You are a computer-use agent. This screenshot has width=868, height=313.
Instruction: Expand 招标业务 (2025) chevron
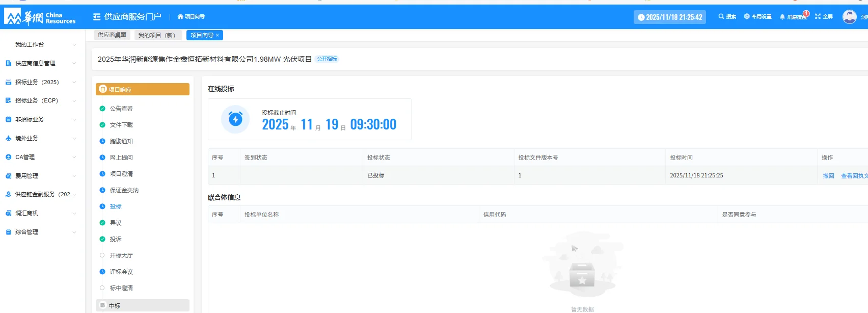pyautogui.click(x=74, y=82)
